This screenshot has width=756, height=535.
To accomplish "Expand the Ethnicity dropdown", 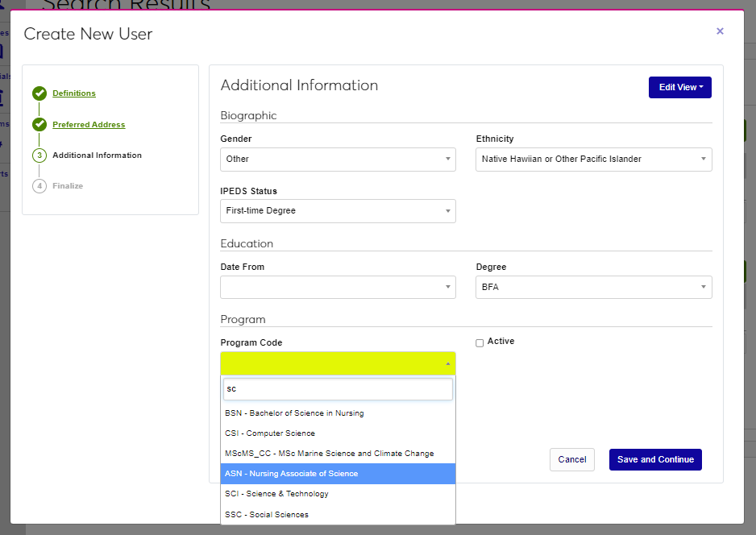I will coord(593,160).
